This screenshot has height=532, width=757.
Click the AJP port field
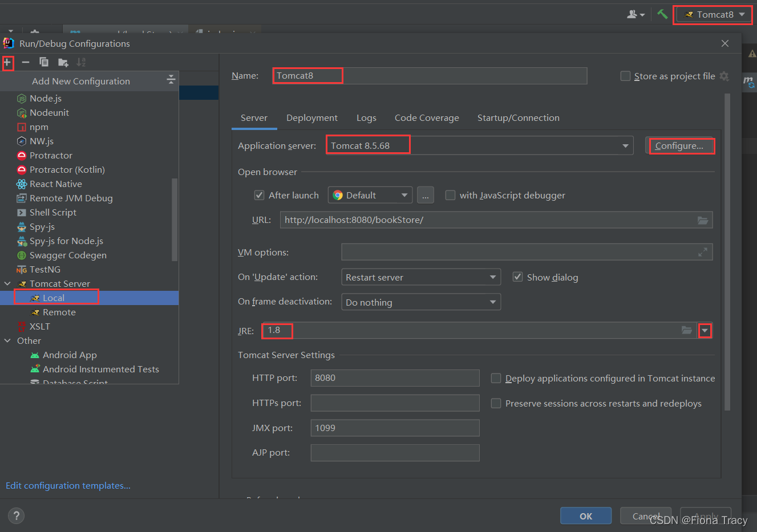tap(395, 453)
